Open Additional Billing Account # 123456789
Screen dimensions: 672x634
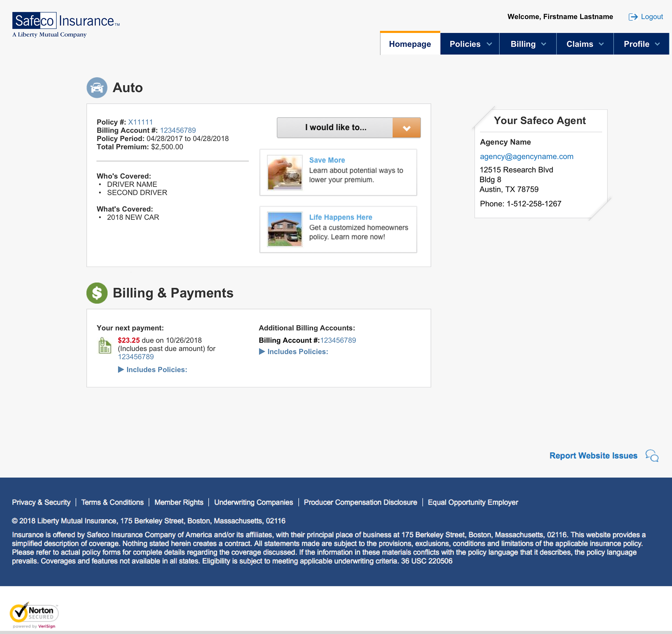338,340
